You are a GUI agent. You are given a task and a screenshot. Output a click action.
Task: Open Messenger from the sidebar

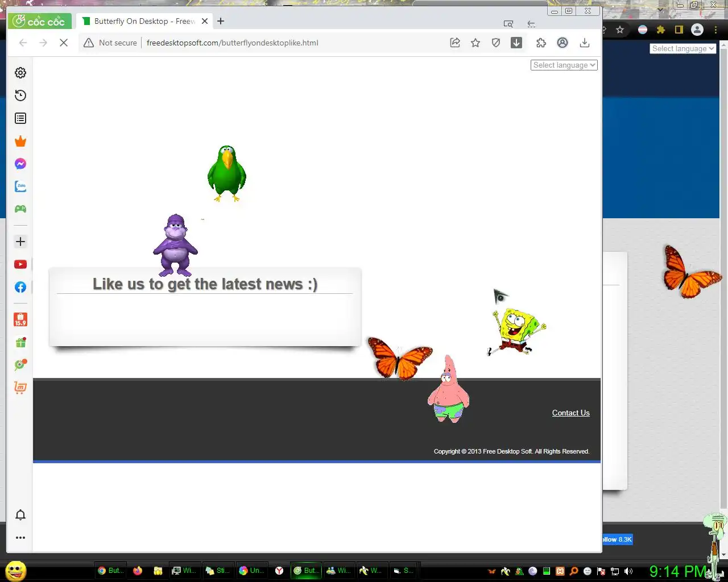[20, 164]
